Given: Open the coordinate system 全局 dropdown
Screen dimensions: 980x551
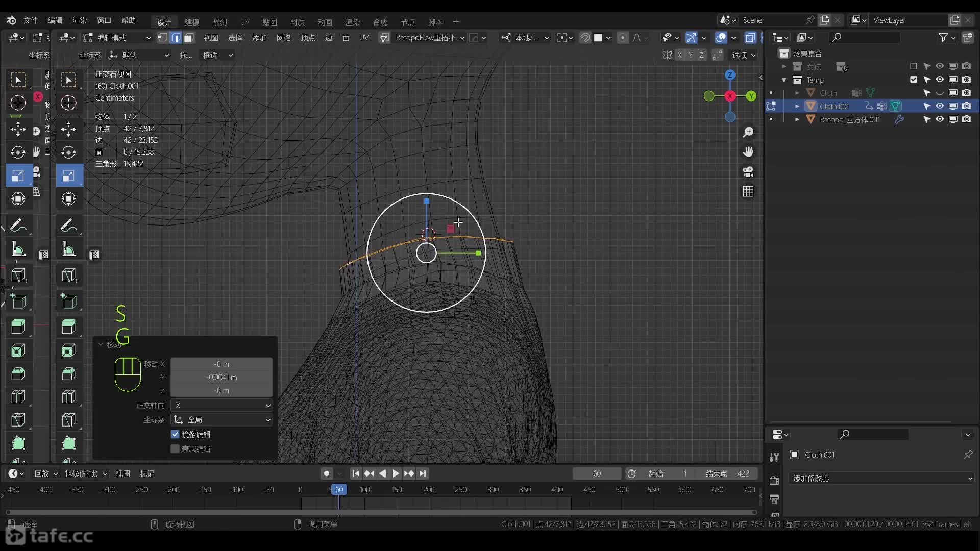Looking at the screenshot, I should coord(222,420).
